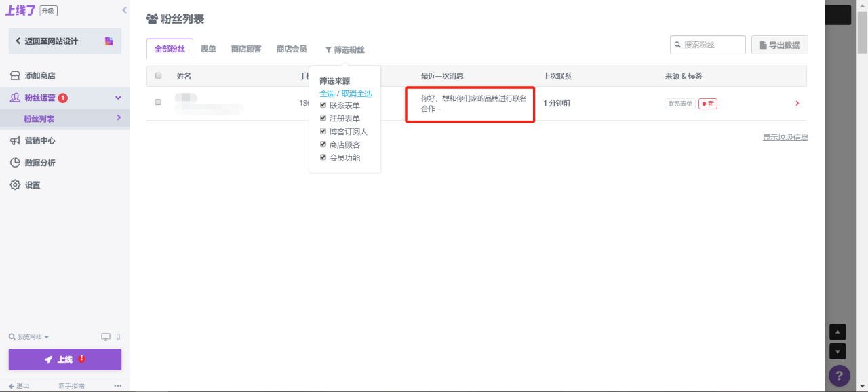Uncheck the 联系表单 source filter
The height and width of the screenshot is (392, 868).
click(323, 105)
